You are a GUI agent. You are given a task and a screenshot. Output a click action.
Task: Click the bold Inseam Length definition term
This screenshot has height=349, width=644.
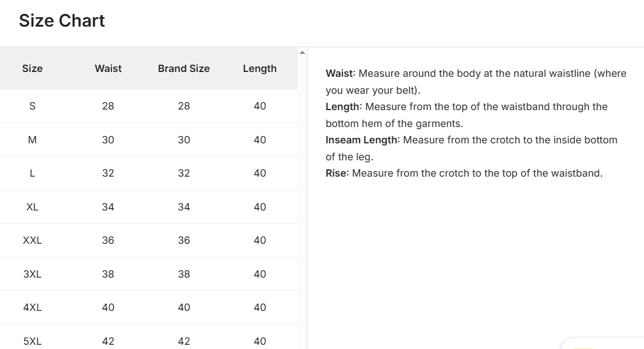point(362,140)
